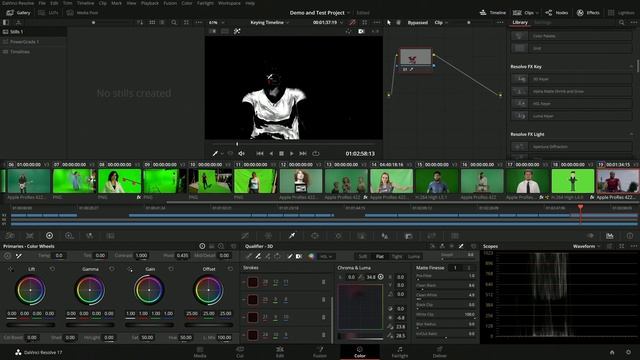The image size is (640, 360).
Task: Select Stills 1 album
Action: [33, 31]
